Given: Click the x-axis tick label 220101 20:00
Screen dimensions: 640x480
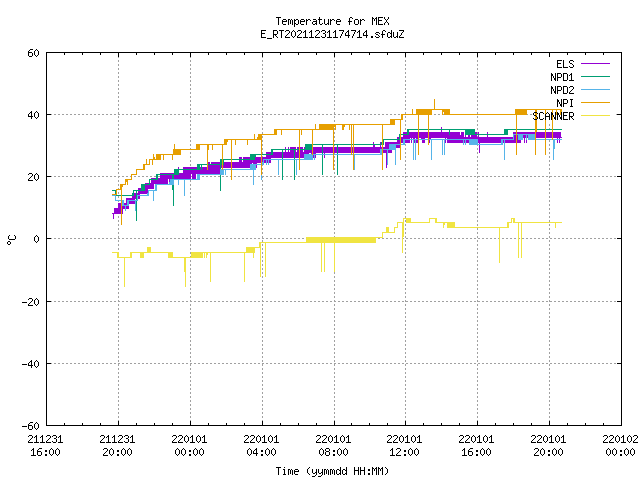Looking at the screenshot, I should pyautogui.click(x=548, y=446).
